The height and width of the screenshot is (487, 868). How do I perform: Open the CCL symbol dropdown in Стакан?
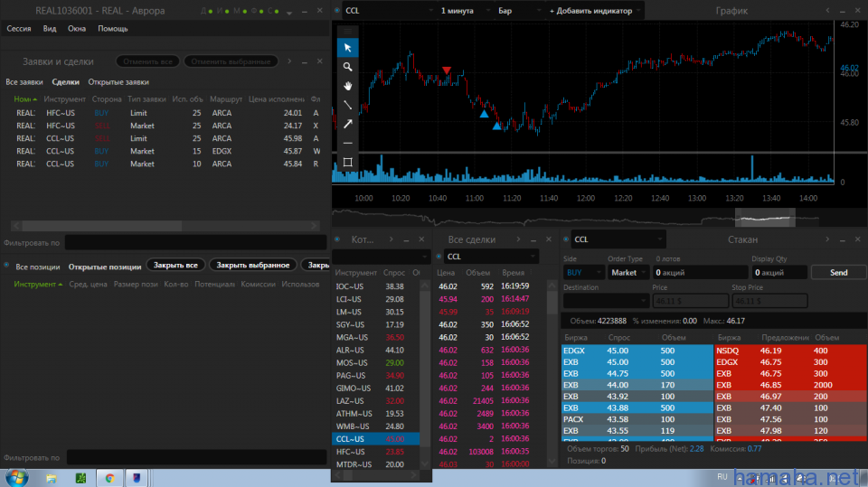click(x=618, y=239)
